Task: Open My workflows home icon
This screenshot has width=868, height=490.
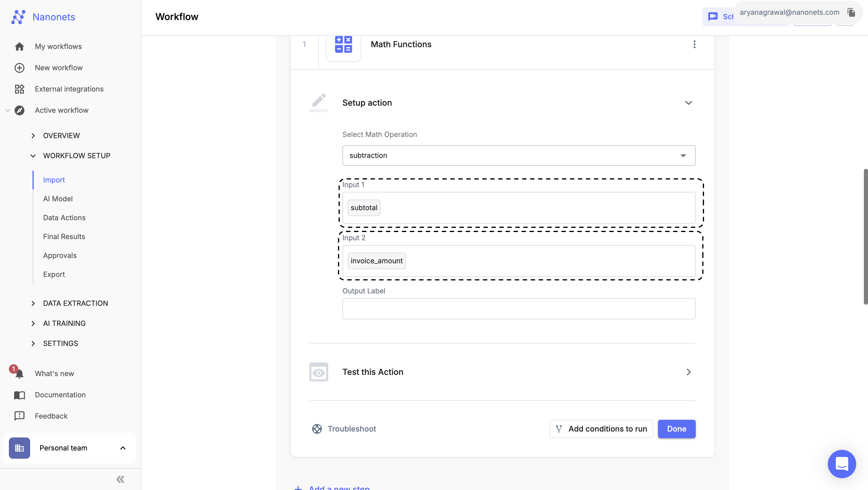Action: click(19, 46)
